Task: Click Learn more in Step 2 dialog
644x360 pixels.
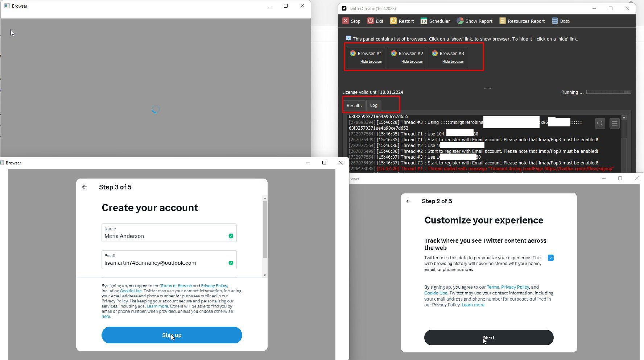Action: click(x=473, y=305)
